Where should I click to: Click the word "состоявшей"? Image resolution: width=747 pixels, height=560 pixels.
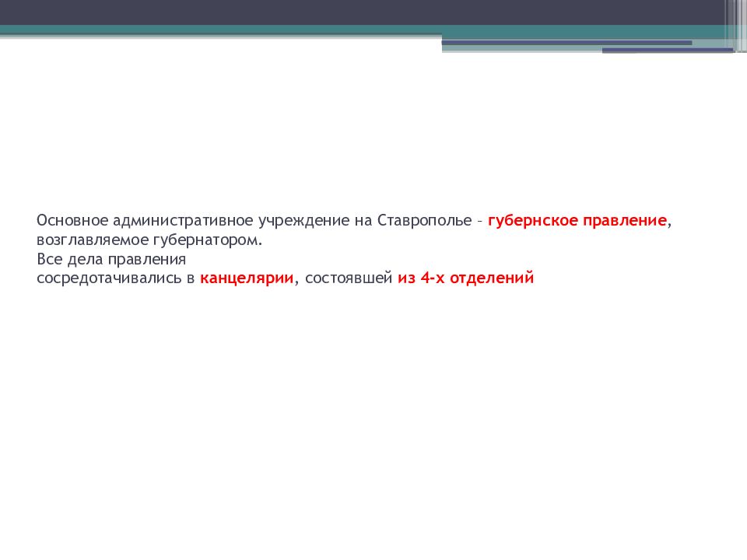[x=349, y=278]
